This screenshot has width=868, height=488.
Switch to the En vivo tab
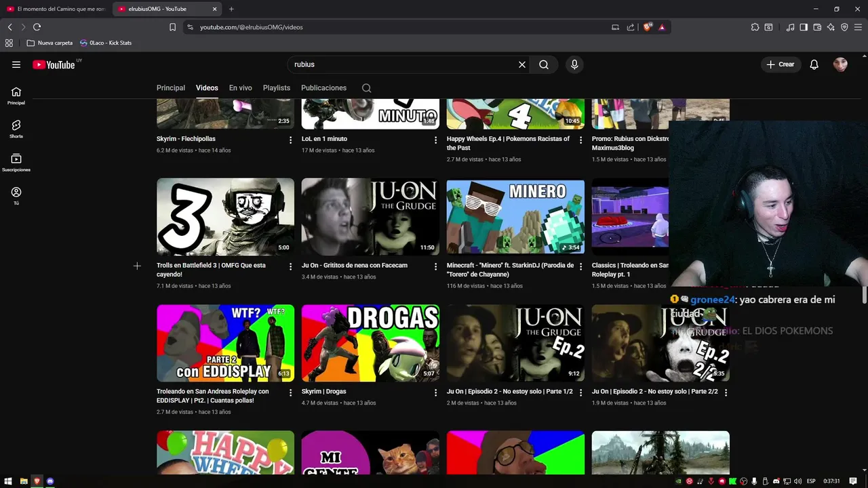click(240, 88)
